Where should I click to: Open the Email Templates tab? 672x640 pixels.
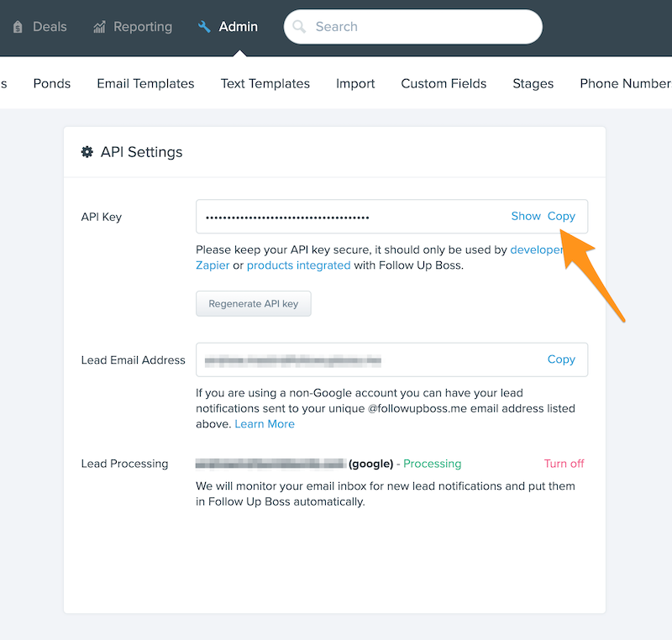click(x=145, y=83)
